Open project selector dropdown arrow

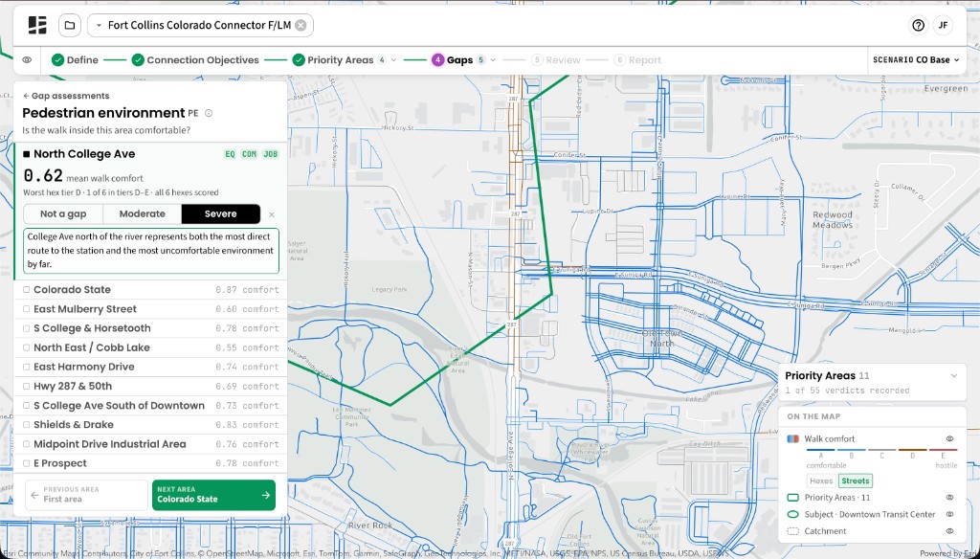99,26
